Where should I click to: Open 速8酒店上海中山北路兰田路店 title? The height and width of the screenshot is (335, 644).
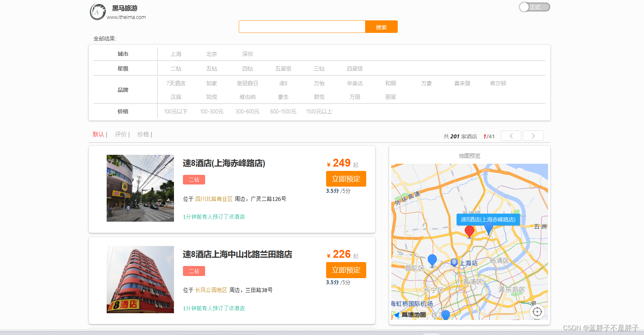[237, 255]
